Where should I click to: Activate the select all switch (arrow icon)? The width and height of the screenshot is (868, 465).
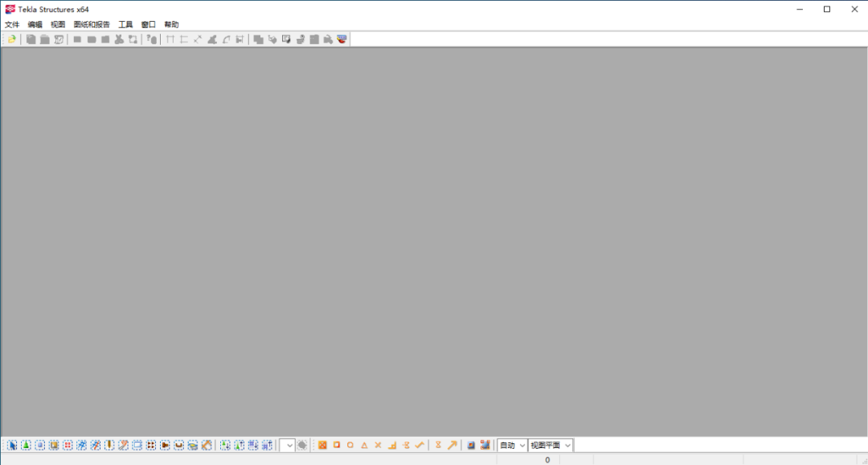(12, 445)
